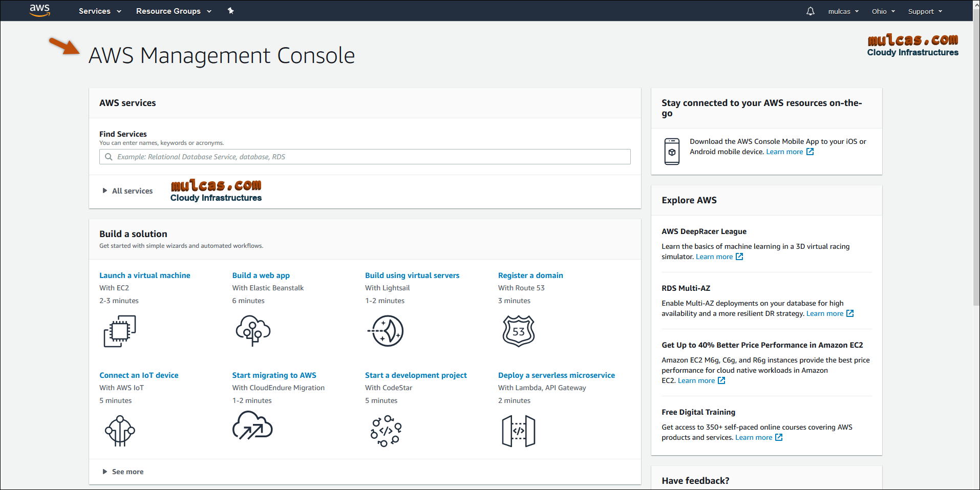This screenshot has height=490, width=980.
Task: Open Build a web app link
Action: (261, 275)
